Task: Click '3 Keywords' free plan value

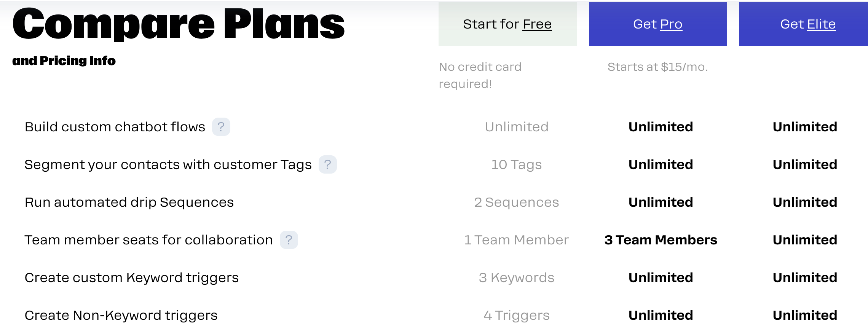Action: click(x=516, y=278)
